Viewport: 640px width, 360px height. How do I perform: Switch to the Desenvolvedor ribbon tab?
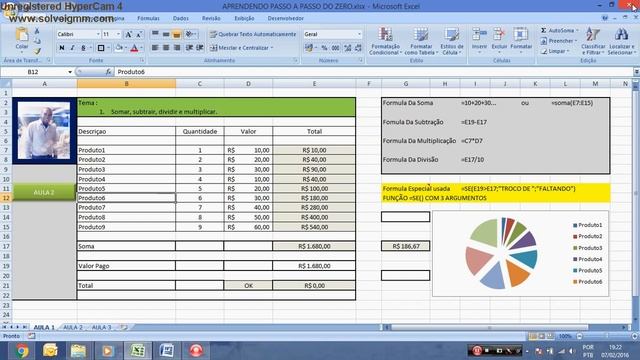(x=286, y=18)
